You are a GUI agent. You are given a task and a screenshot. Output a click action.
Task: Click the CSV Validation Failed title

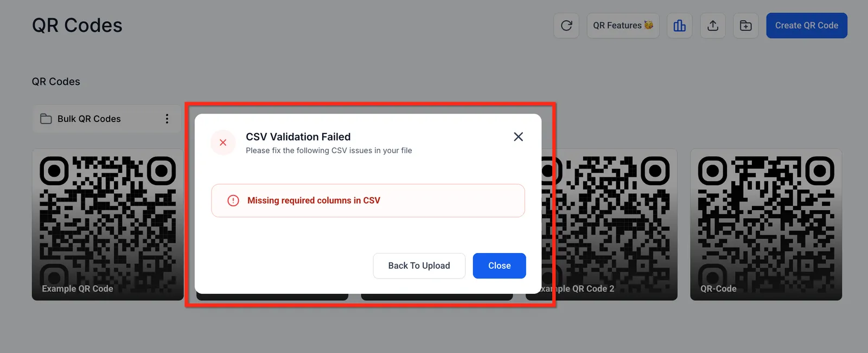[x=298, y=137]
